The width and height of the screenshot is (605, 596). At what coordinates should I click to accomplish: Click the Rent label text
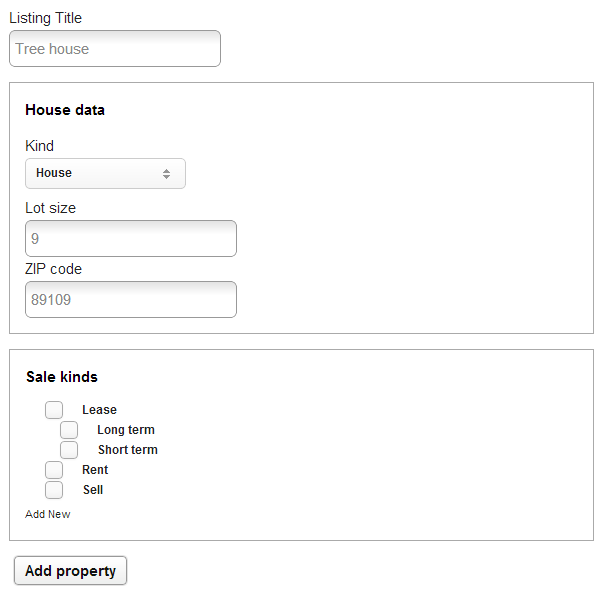click(x=95, y=470)
